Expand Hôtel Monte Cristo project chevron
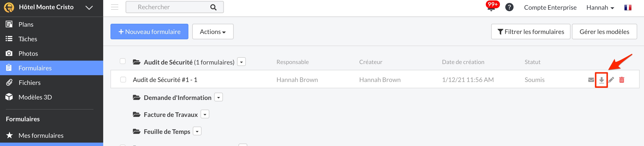 point(89,8)
